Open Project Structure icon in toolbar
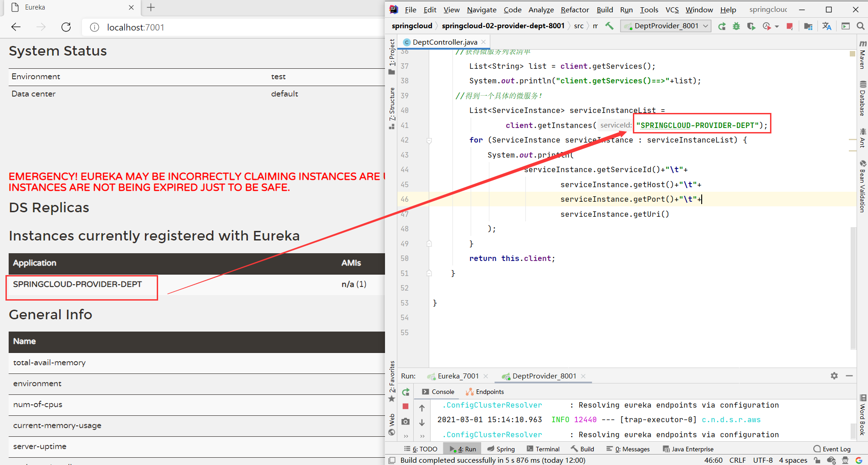The height and width of the screenshot is (465, 868). [x=808, y=26]
